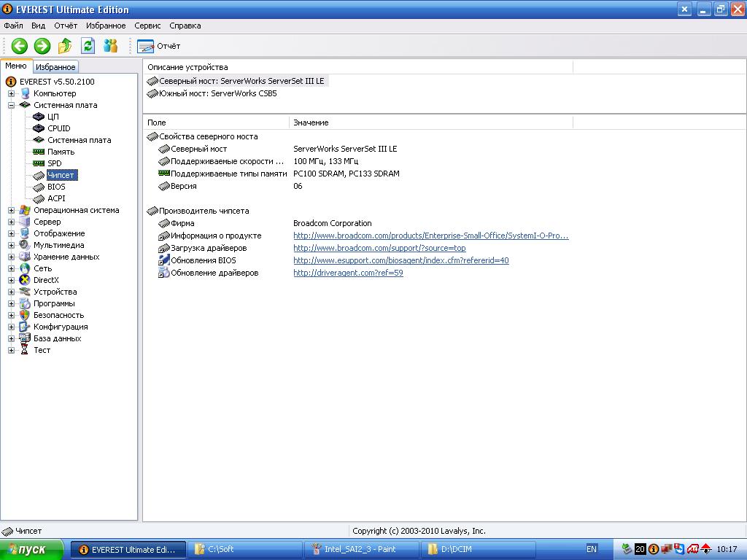Open the Вид menu
The width and height of the screenshot is (747, 560).
(x=38, y=26)
